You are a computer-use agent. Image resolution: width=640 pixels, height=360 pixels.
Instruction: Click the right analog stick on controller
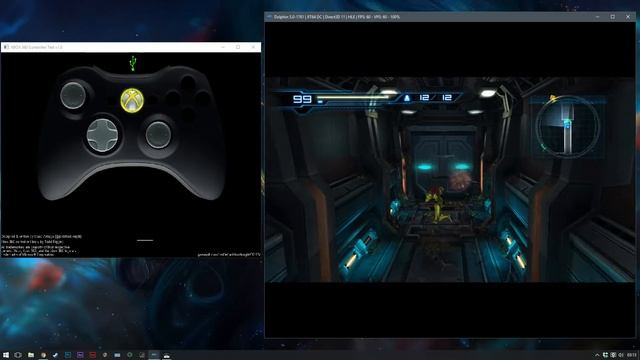[158, 135]
